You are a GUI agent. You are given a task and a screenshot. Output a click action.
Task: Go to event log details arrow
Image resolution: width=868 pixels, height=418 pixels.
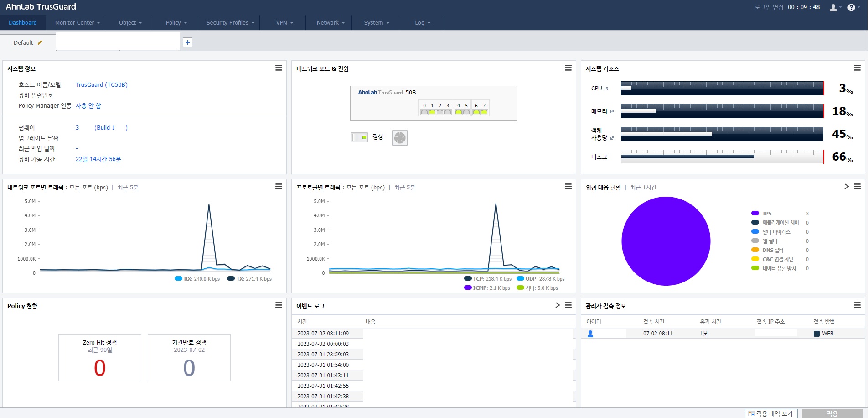pos(558,305)
